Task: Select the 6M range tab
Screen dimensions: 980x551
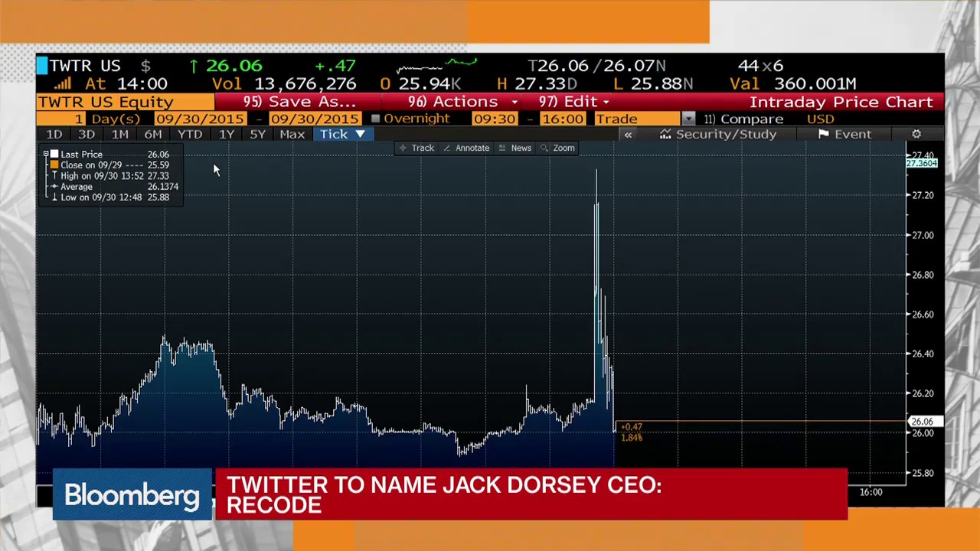Action: [152, 134]
